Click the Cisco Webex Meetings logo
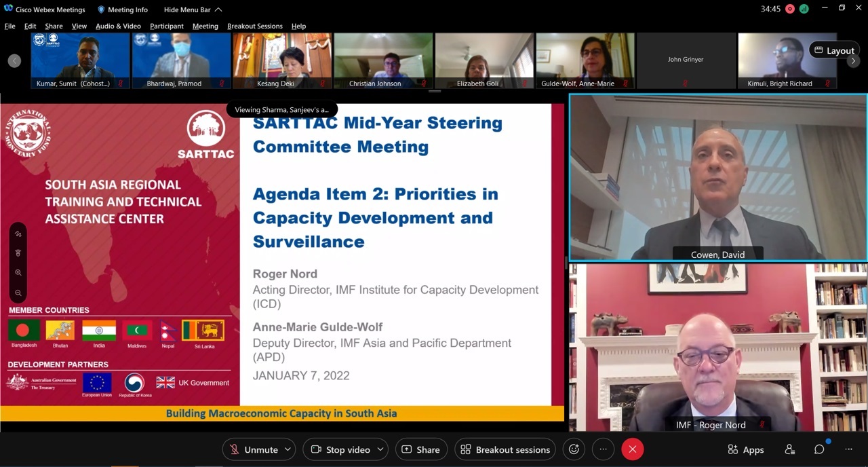This screenshot has width=868, height=467. pos(9,10)
